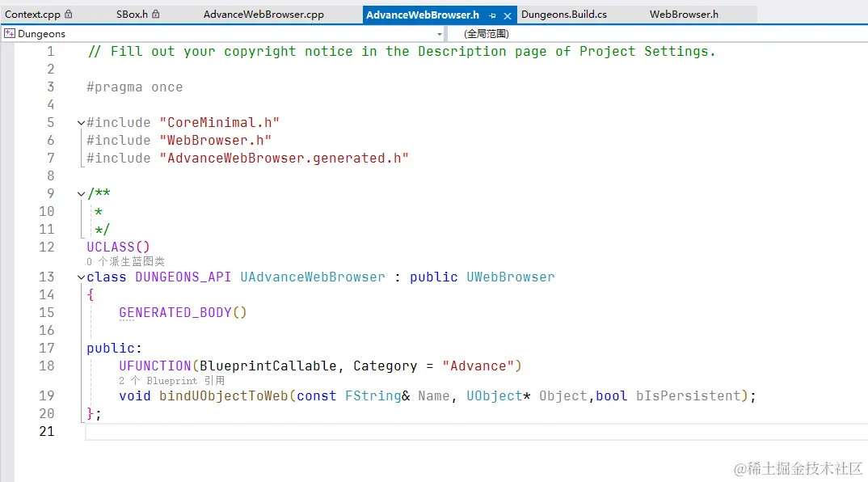Screen dimensions: 868x482
Task: Collapse the include block at line 5
Action: coord(79,122)
